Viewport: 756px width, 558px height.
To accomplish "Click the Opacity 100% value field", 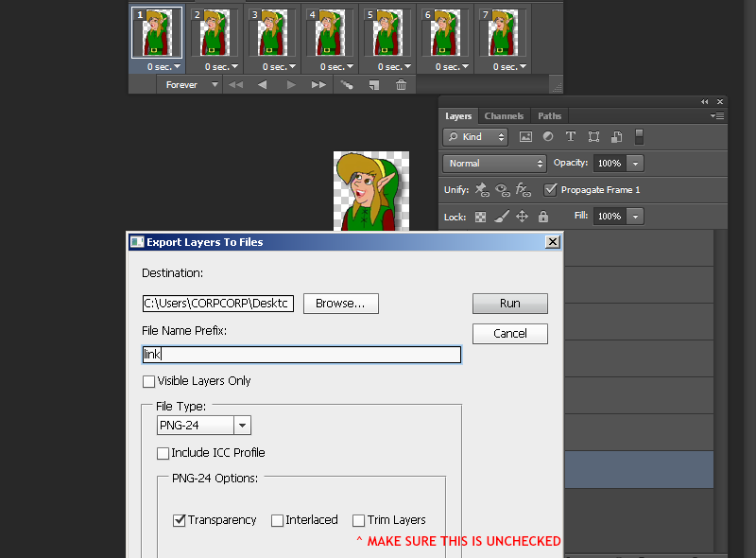I will coord(610,164).
